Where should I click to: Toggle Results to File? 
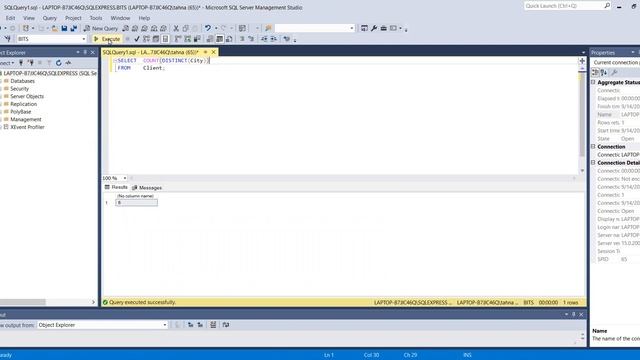[x=229, y=39]
